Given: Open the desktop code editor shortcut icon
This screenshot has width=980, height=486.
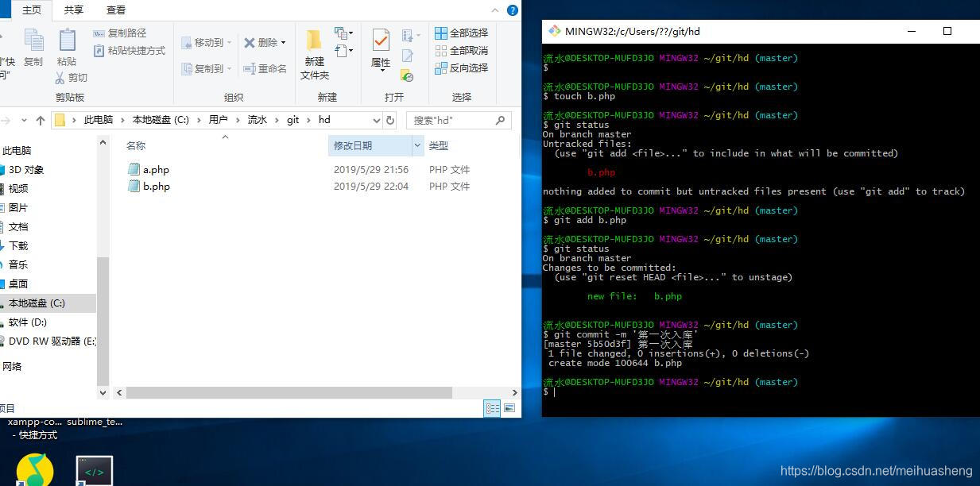Looking at the screenshot, I should (95, 471).
